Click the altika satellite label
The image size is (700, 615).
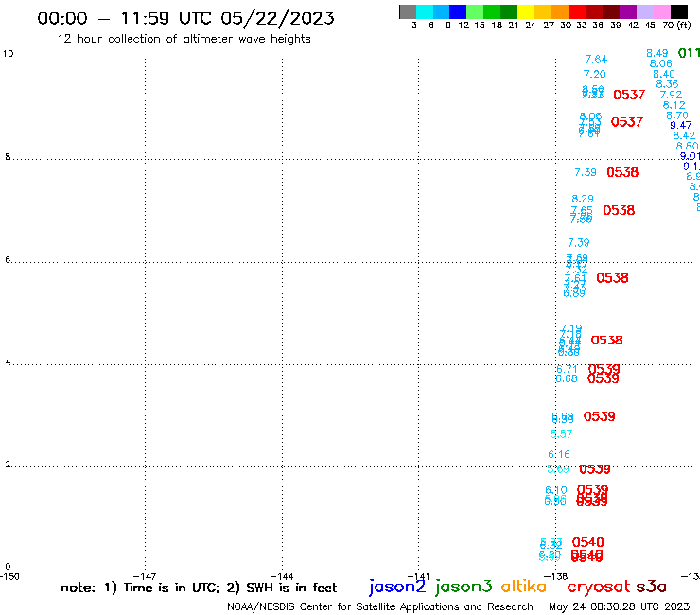click(x=524, y=587)
